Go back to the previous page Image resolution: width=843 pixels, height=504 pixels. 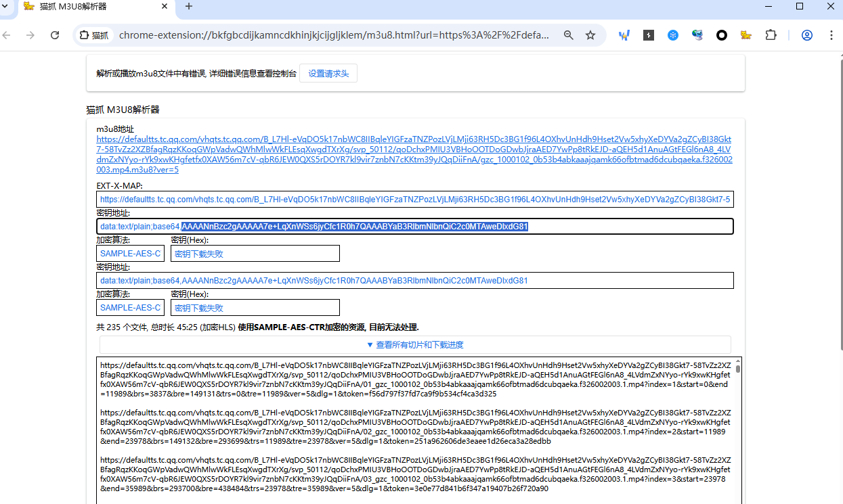7,35
